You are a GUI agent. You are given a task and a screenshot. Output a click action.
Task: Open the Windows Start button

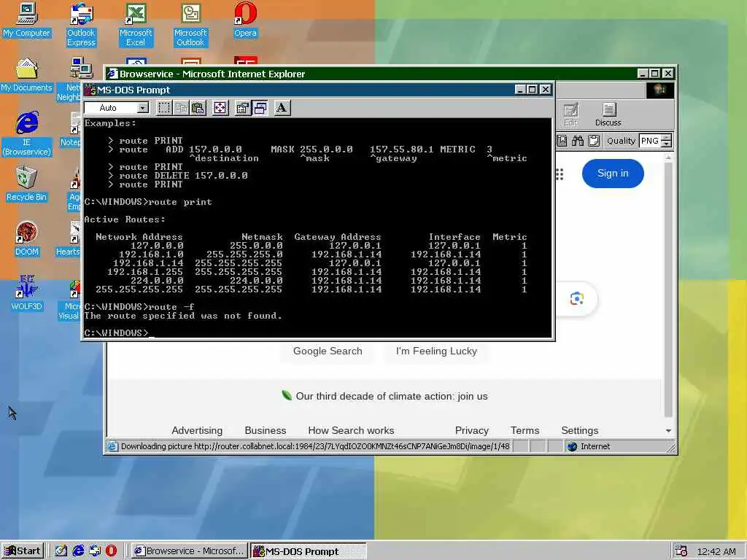coord(23,551)
